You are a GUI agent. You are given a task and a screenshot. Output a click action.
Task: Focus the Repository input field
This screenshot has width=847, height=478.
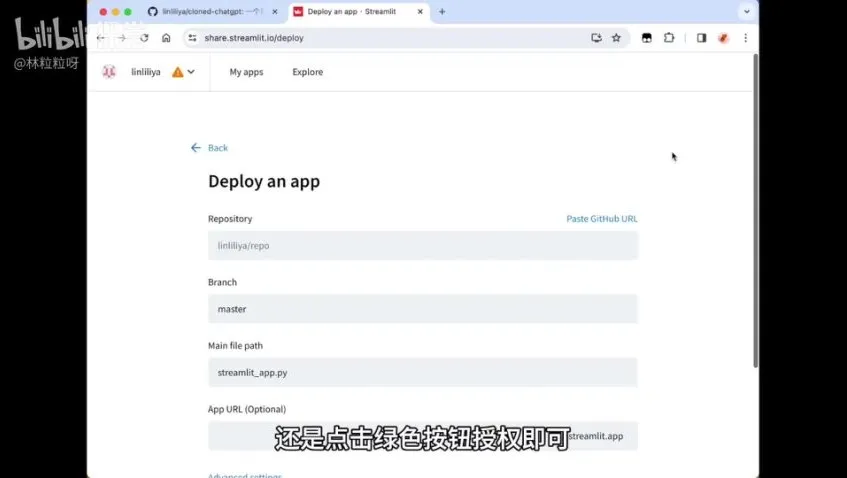pyautogui.click(x=422, y=245)
